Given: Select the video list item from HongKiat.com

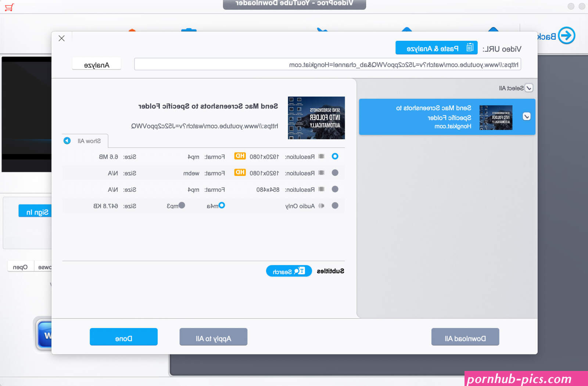Looking at the screenshot, I should click(447, 117).
